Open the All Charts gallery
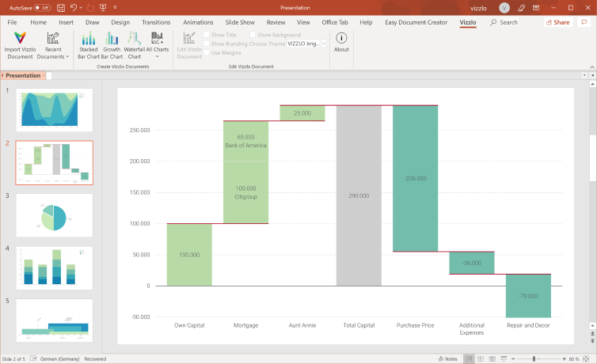The height and width of the screenshot is (364, 597). 158,46
